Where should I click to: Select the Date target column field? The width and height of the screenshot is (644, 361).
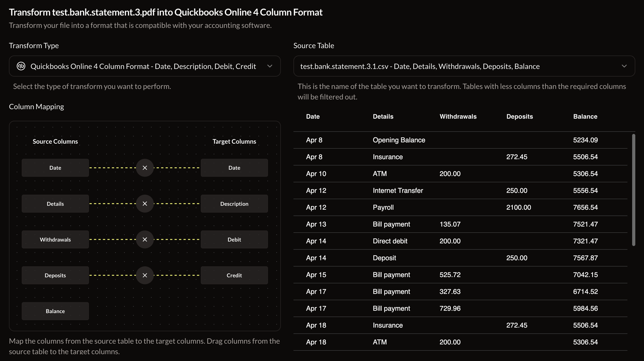[x=234, y=167]
